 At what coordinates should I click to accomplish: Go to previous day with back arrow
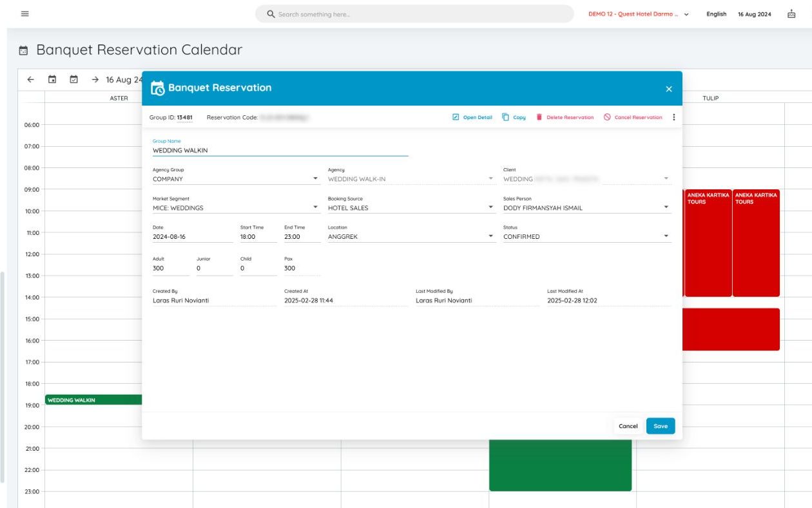coord(30,80)
